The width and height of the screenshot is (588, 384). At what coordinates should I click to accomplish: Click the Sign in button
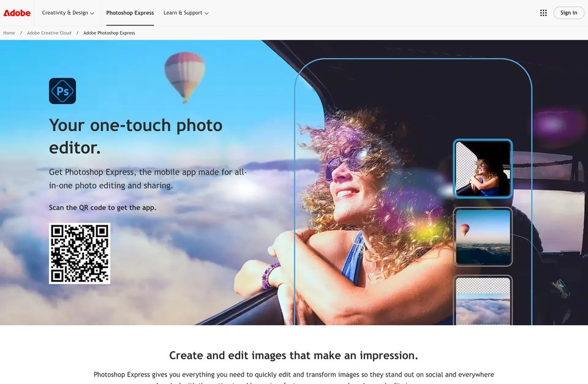point(568,13)
